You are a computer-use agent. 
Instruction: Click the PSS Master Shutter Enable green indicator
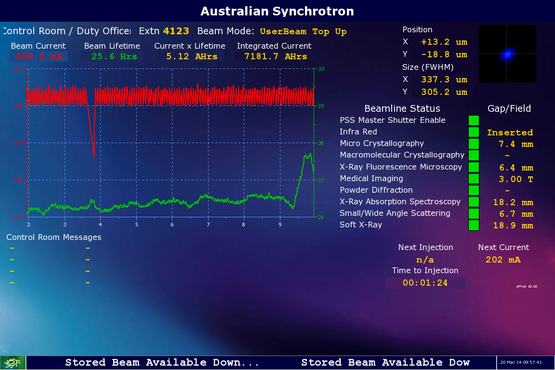(x=474, y=120)
